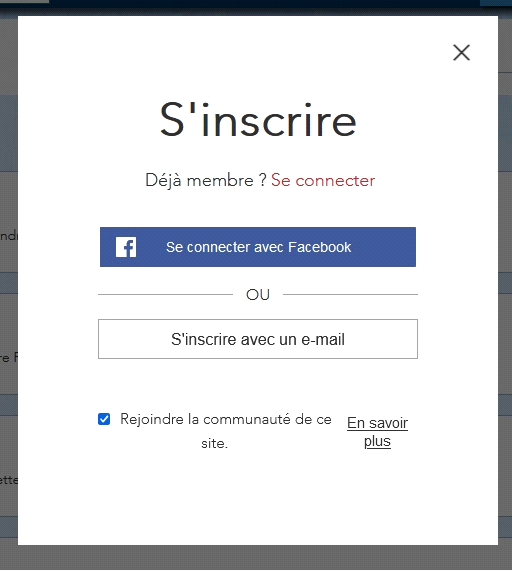Click the OU separator label
Image resolution: width=512 pixels, height=571 pixels.
(x=258, y=295)
